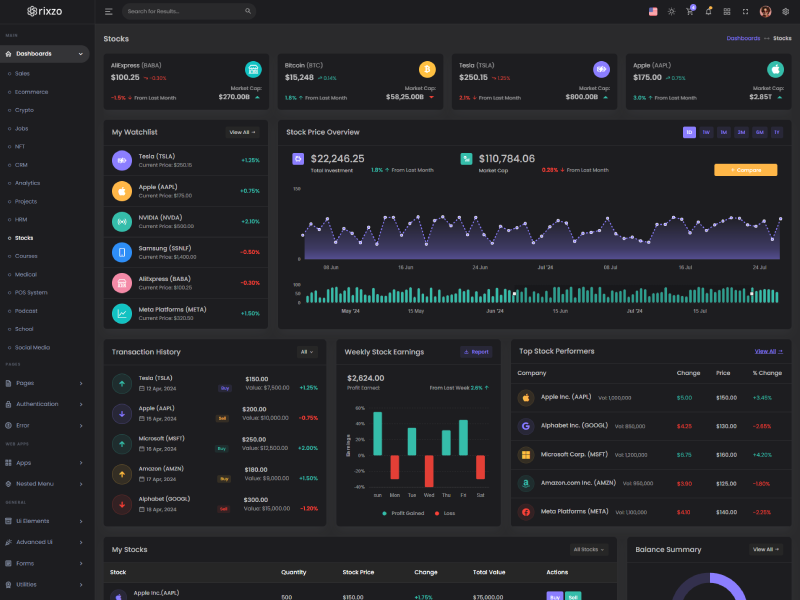800x600 pixels.
Task: Open the All Stocks filter dropdown
Action: 588,549
